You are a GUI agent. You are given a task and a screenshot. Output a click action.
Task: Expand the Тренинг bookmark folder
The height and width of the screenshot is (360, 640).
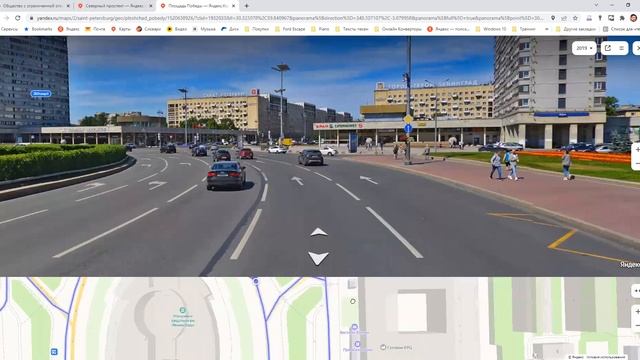[524, 29]
